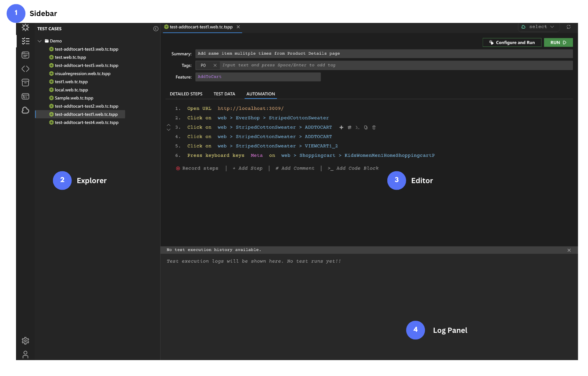Open the code view icon in sidebar

[25, 69]
